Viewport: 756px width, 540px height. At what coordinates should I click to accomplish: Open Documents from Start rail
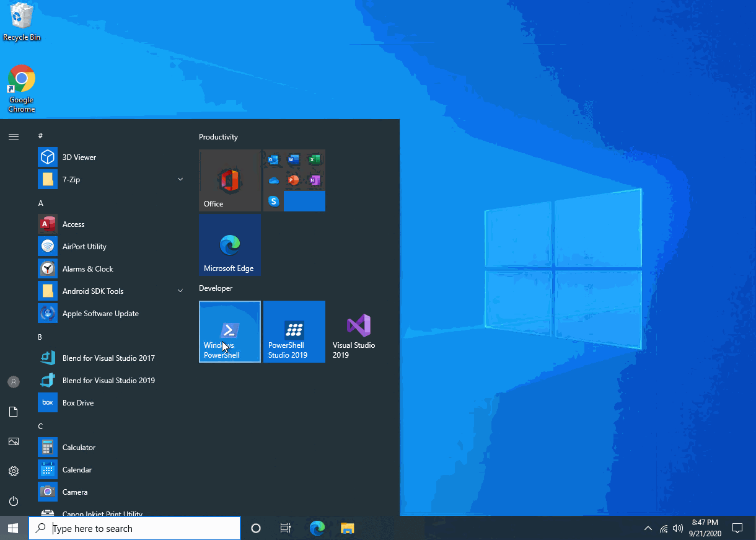point(14,412)
